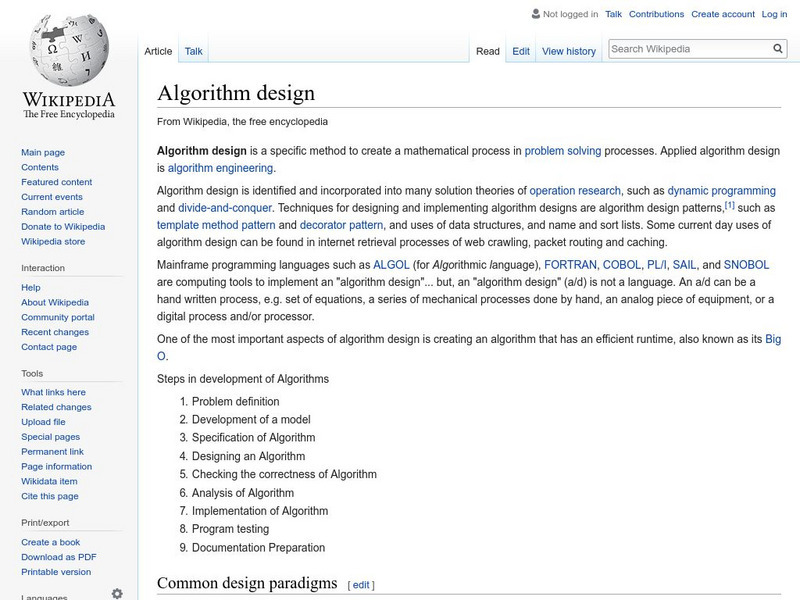Follow the operation research link

(x=575, y=191)
